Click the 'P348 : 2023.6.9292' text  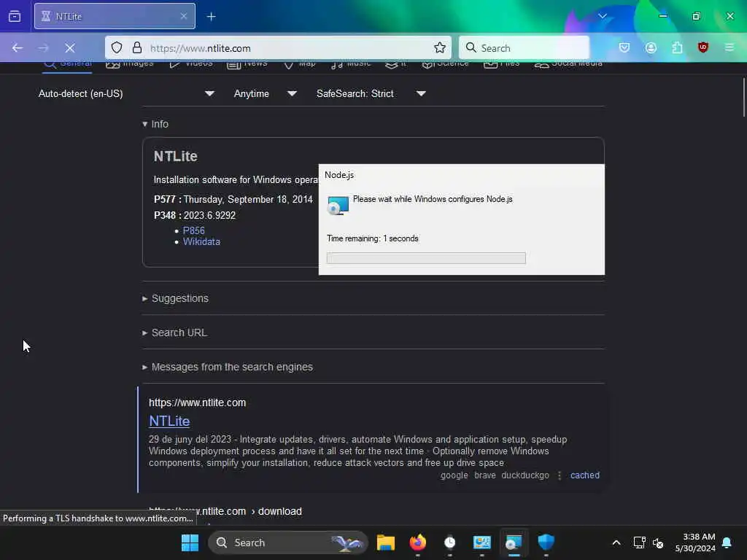tap(194, 215)
